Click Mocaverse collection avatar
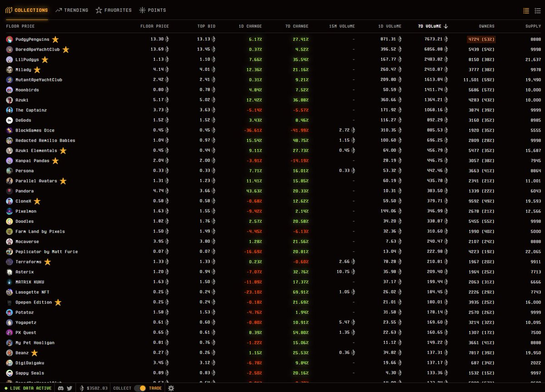 [x=10, y=241]
